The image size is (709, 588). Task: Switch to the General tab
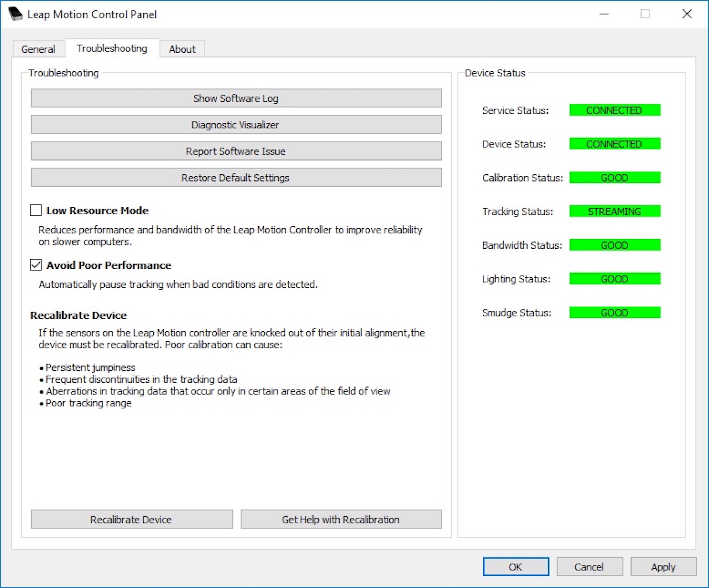38,49
